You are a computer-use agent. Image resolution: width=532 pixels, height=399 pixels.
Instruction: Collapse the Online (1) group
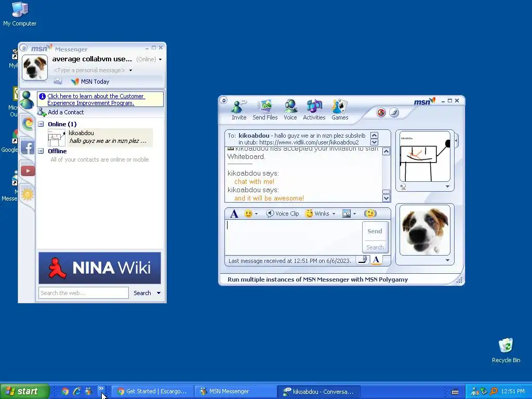pyautogui.click(x=41, y=124)
